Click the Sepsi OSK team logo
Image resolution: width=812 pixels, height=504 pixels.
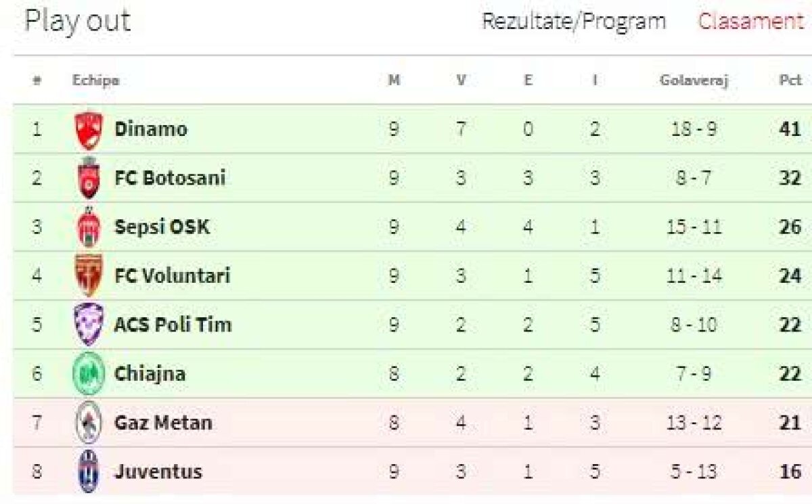[x=89, y=227]
